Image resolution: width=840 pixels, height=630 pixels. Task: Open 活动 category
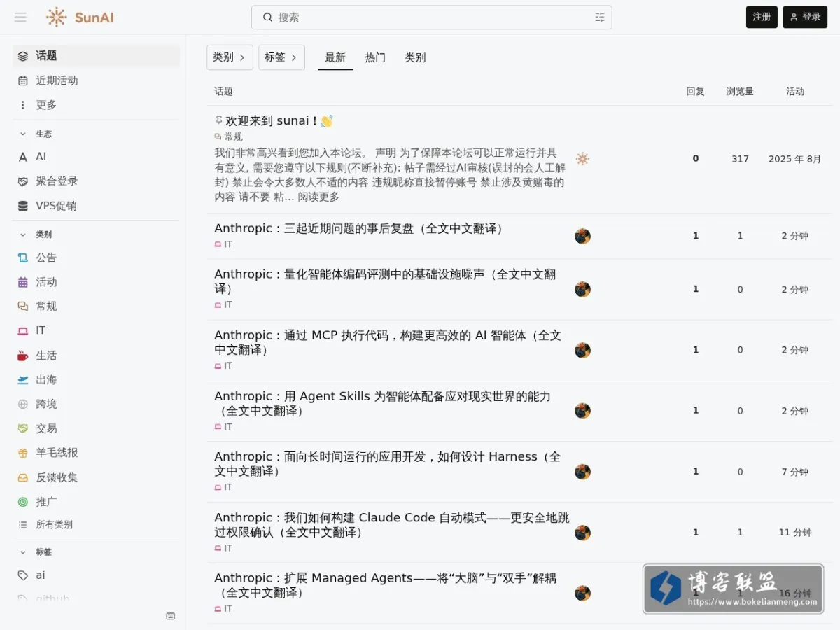pos(96,282)
